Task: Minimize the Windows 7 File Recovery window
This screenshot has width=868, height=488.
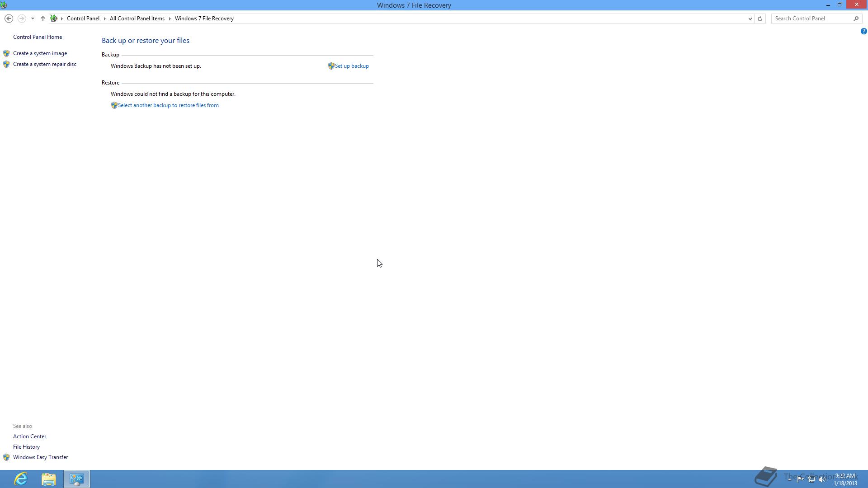Action: click(828, 5)
